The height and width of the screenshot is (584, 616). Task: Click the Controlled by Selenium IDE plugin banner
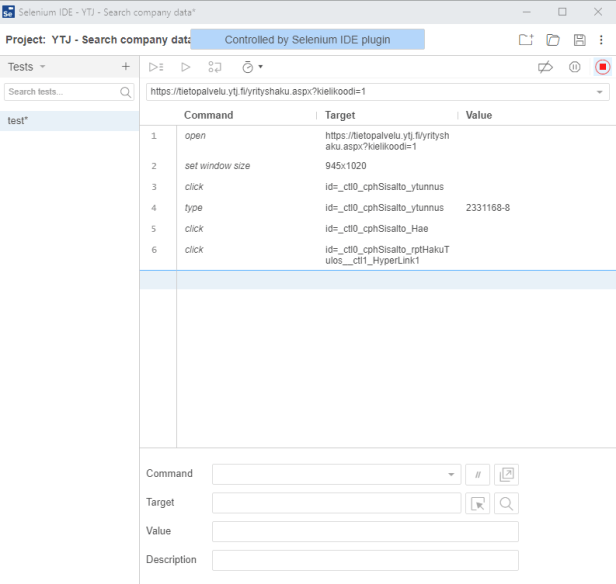pos(307,39)
